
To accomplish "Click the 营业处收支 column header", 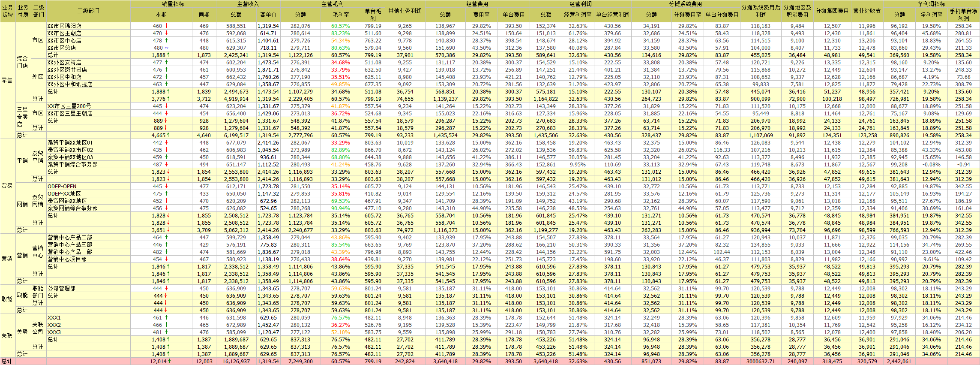I will tap(867, 11).
